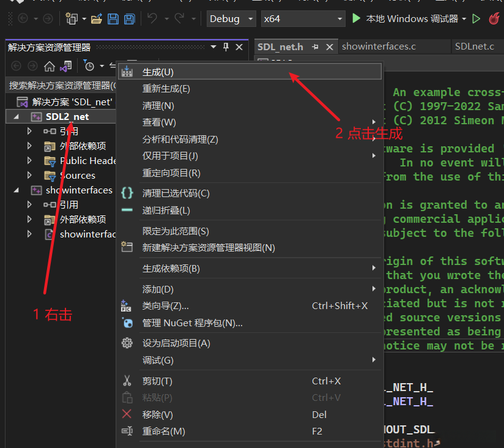Close the Solution Explorer panel
The height and width of the screenshot is (448, 504).
coord(239,47)
